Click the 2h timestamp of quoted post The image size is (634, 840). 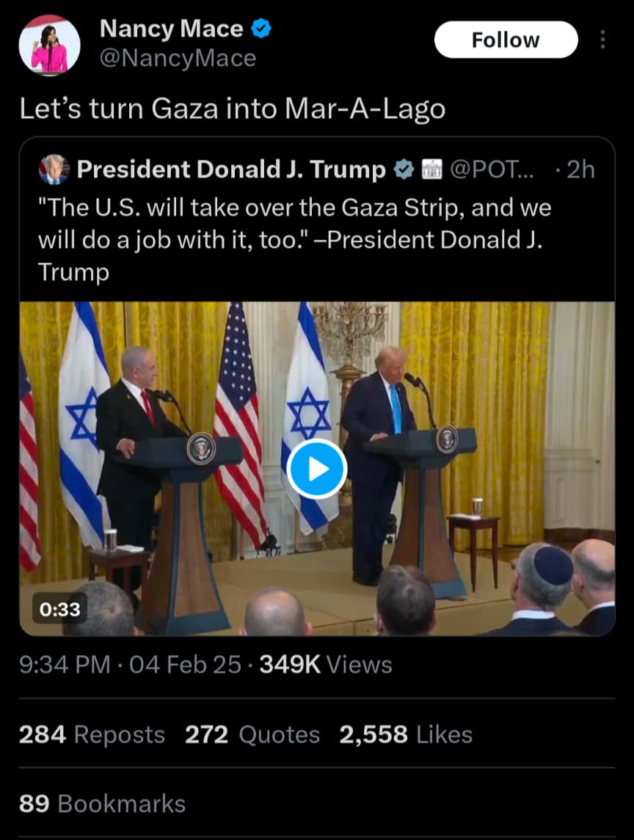click(581, 169)
